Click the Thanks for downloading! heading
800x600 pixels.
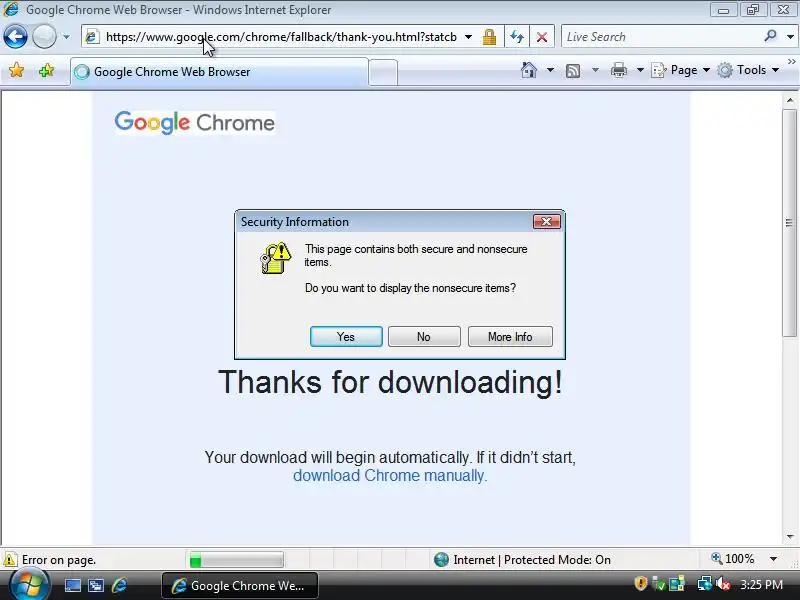tap(390, 382)
